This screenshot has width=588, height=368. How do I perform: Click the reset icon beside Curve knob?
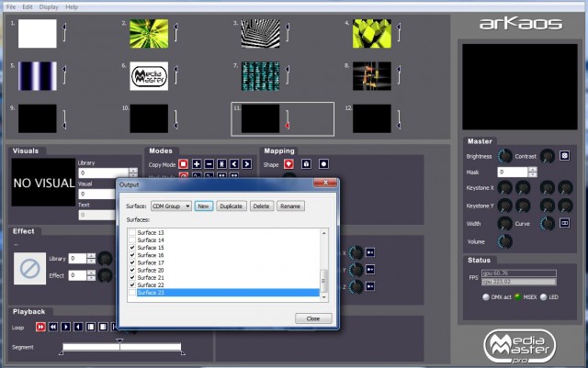565,223
